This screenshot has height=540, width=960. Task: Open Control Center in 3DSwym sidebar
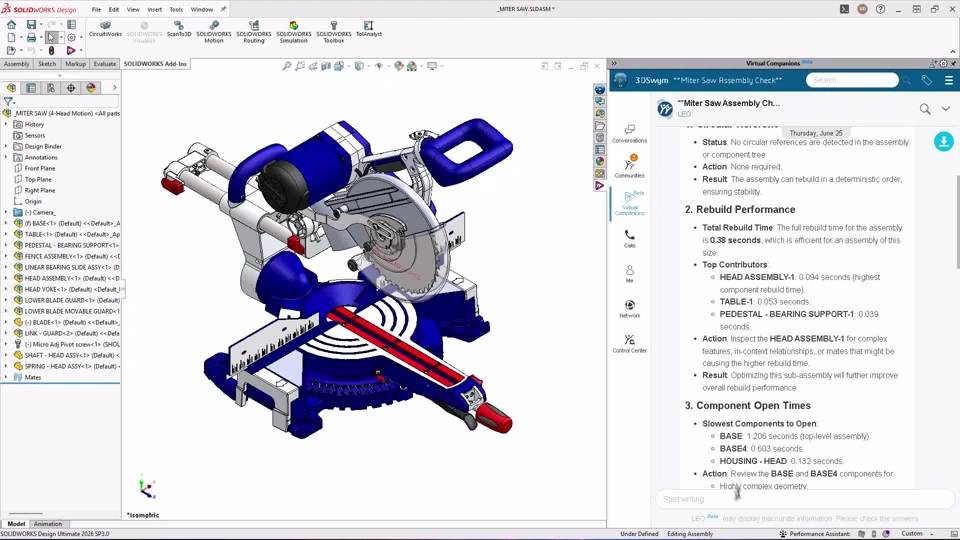[629, 343]
